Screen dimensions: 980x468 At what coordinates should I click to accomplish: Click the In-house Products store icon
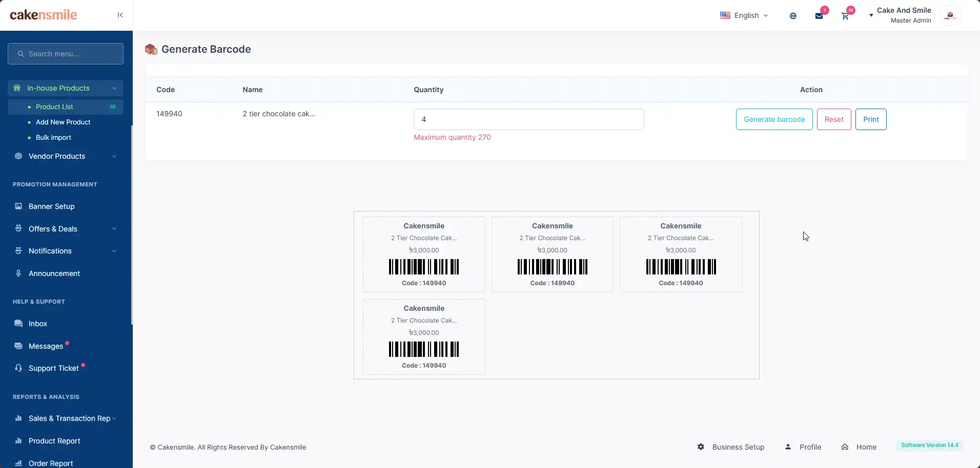pyautogui.click(x=17, y=88)
